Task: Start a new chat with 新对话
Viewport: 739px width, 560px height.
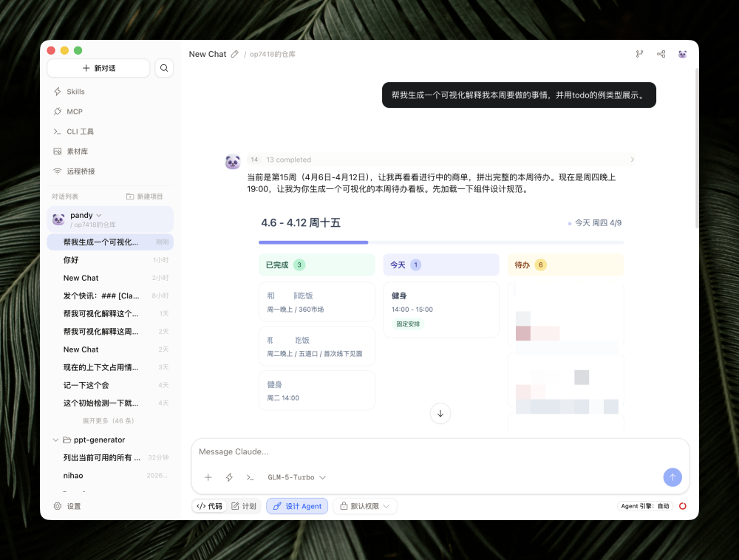Action: pyautogui.click(x=100, y=68)
